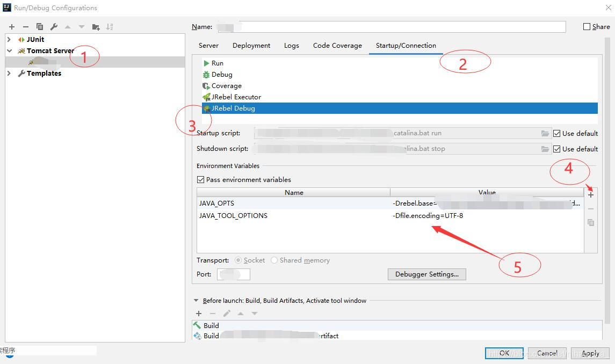Expand the JUnit tree node
This screenshot has width=615, height=364.
pos(9,40)
